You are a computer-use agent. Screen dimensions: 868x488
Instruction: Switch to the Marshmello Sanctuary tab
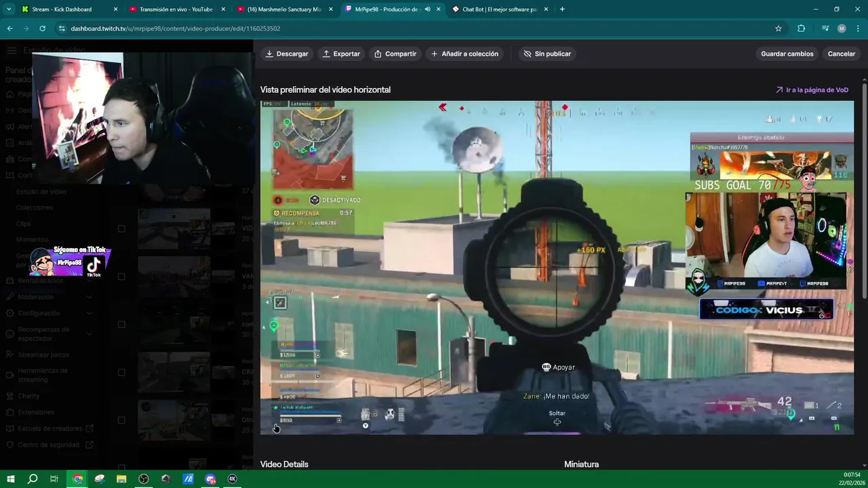point(284,9)
